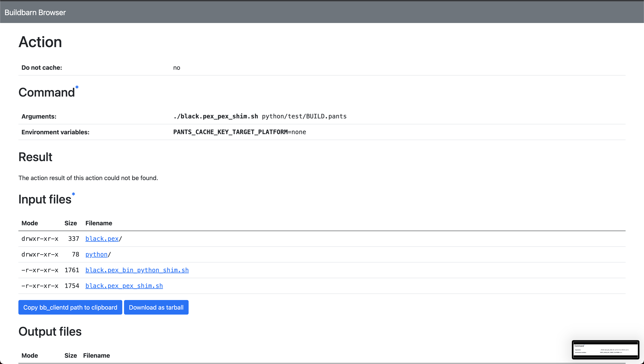This screenshot has height=364, width=644.
Task: Open the python directory
Action: 96,254
